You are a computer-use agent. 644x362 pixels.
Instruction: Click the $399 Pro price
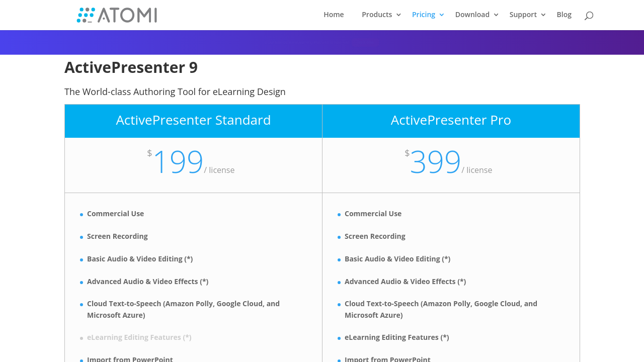pyautogui.click(x=436, y=162)
